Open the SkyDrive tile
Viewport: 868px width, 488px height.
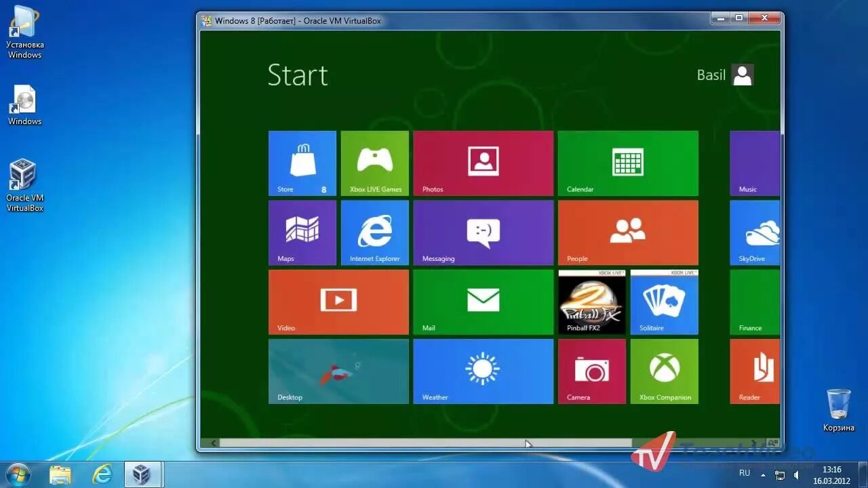[x=755, y=232]
